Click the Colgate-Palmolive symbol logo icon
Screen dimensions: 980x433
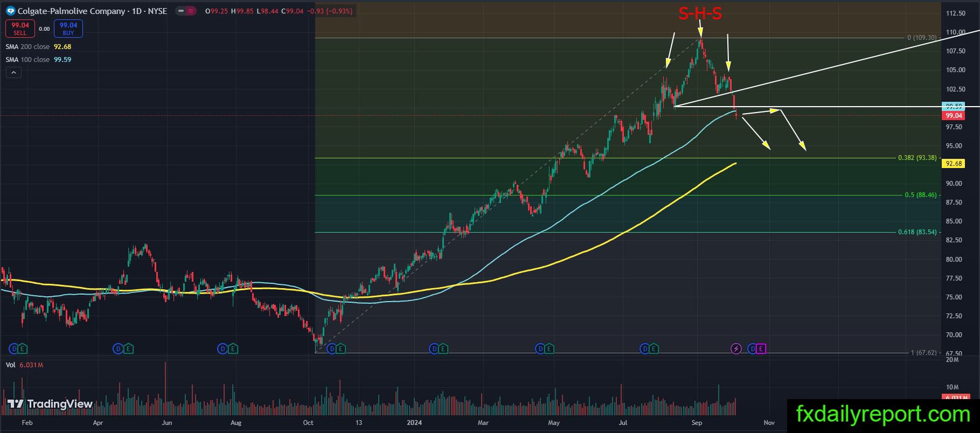10,11
